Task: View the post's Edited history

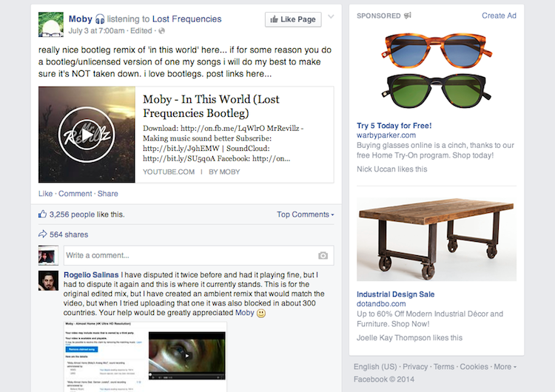Action: pos(141,31)
